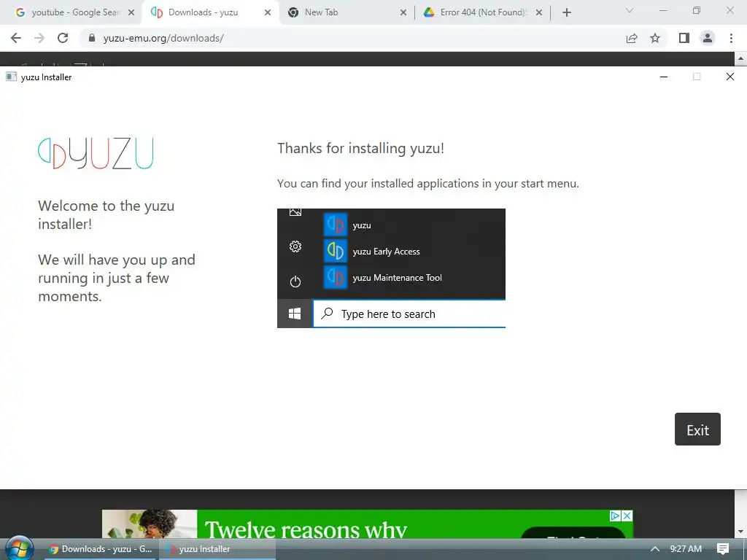Open the notification center icon
747x560 pixels.
pos(723,549)
